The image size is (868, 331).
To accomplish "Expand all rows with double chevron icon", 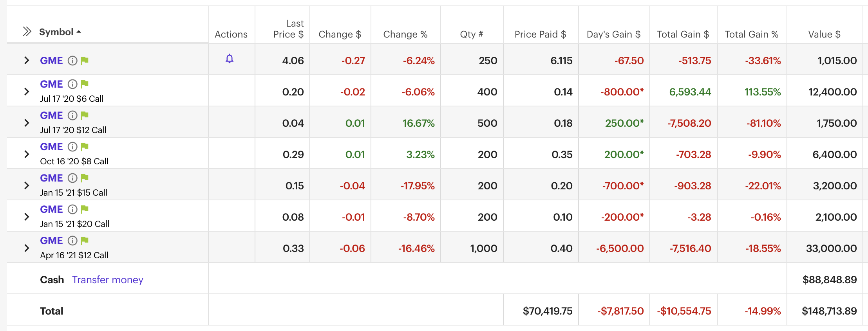I will (x=27, y=31).
